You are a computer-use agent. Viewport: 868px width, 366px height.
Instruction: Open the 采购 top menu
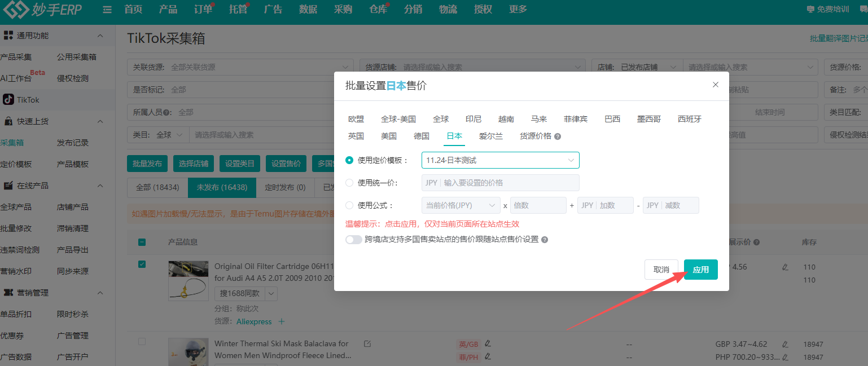(x=343, y=10)
